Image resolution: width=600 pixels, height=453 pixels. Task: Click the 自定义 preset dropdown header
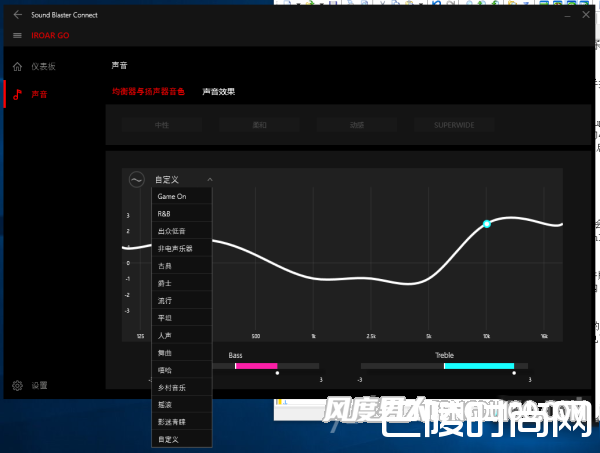[x=182, y=179]
